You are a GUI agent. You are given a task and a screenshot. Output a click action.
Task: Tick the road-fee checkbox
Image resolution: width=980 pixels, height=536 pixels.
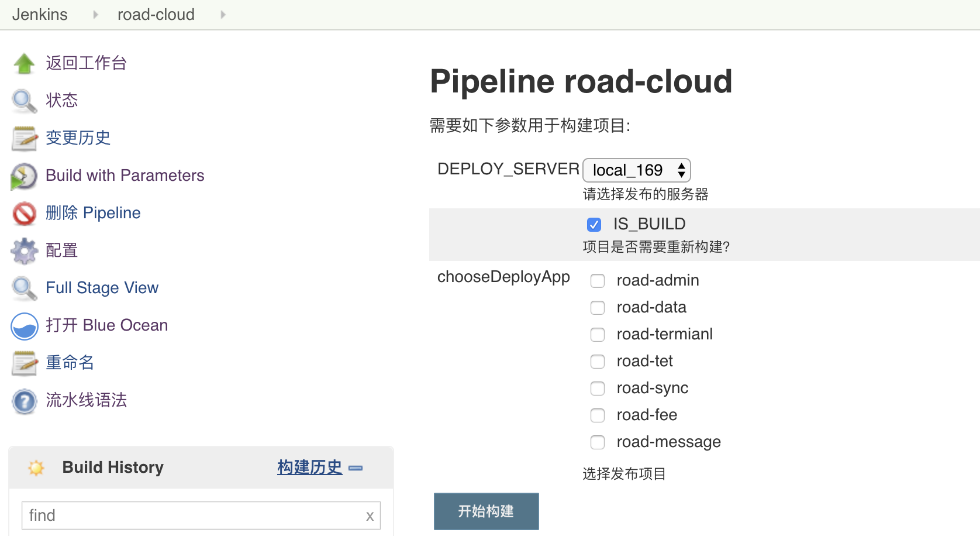598,415
